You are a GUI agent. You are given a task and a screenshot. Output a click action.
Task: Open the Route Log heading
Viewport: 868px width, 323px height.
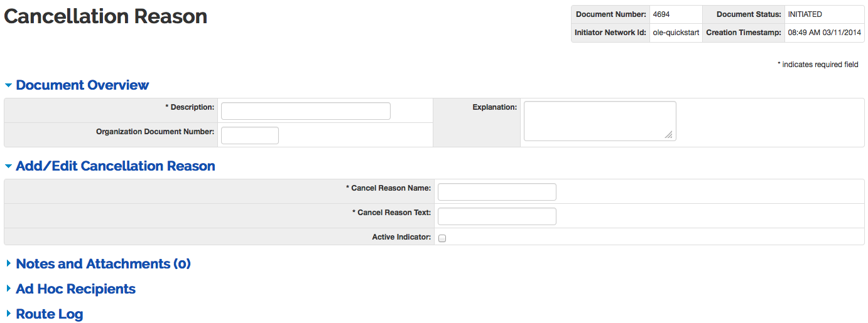[49, 314]
